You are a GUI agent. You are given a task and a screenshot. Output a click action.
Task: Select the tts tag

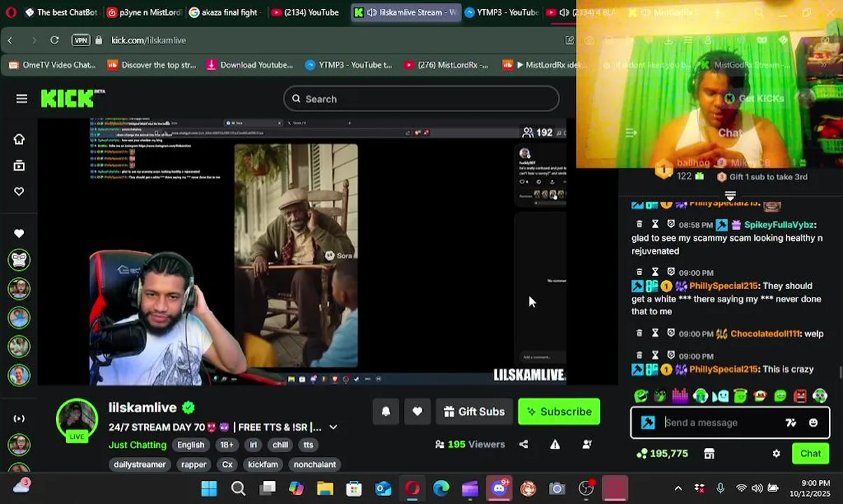coord(308,444)
